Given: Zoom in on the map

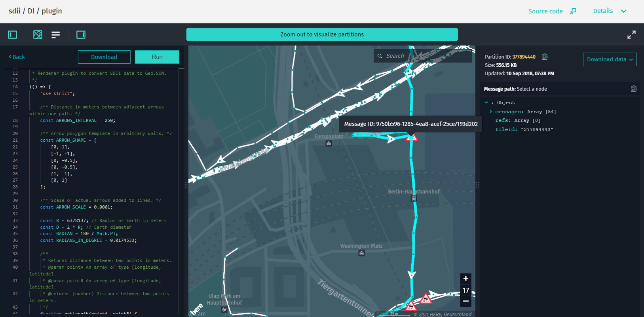Looking at the screenshot, I should tap(466, 279).
